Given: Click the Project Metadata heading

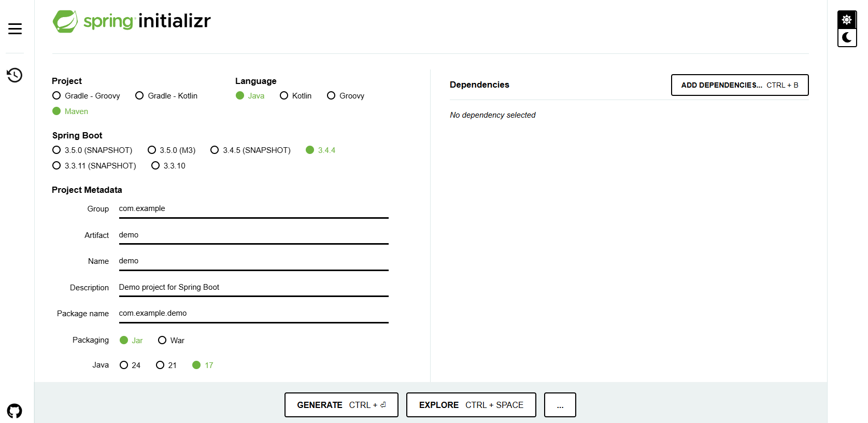Looking at the screenshot, I should pos(87,190).
